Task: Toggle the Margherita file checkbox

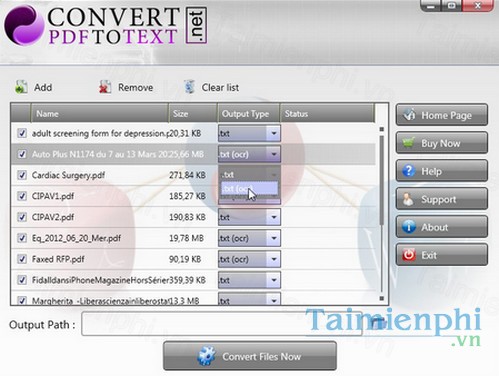Action: pyautogui.click(x=22, y=301)
